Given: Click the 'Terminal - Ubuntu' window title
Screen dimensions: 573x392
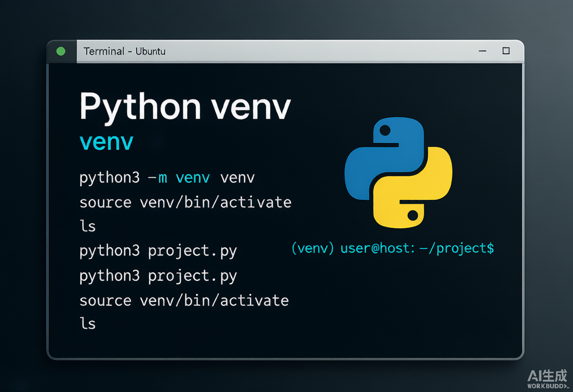Looking at the screenshot, I should [124, 51].
